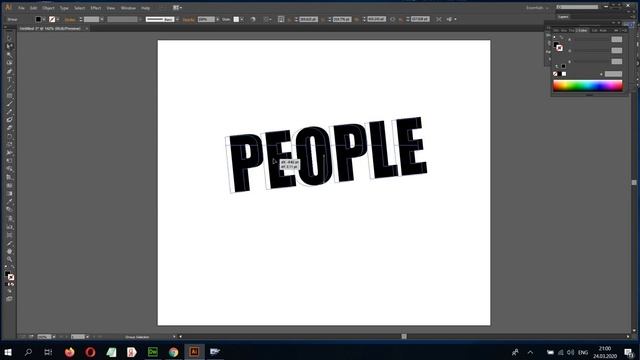Close the Untitled document tab
This screenshot has height=360, width=640.
pos(87,29)
